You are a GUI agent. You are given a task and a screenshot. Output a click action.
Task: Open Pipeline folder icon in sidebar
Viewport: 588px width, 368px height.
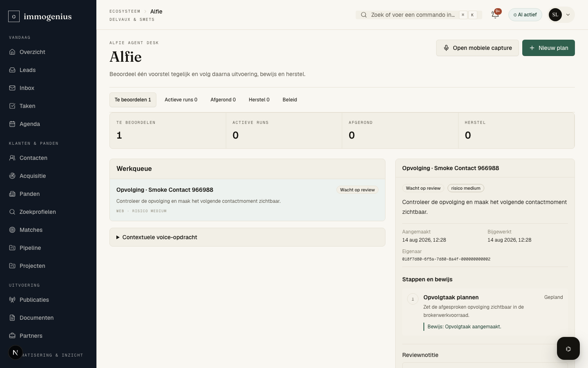[12, 248]
